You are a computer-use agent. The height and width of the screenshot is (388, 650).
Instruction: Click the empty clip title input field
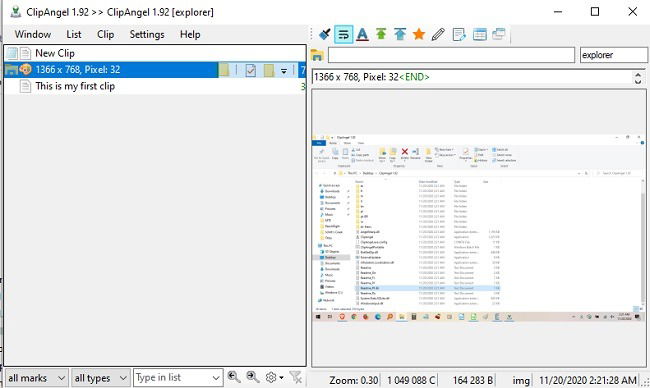coord(451,55)
